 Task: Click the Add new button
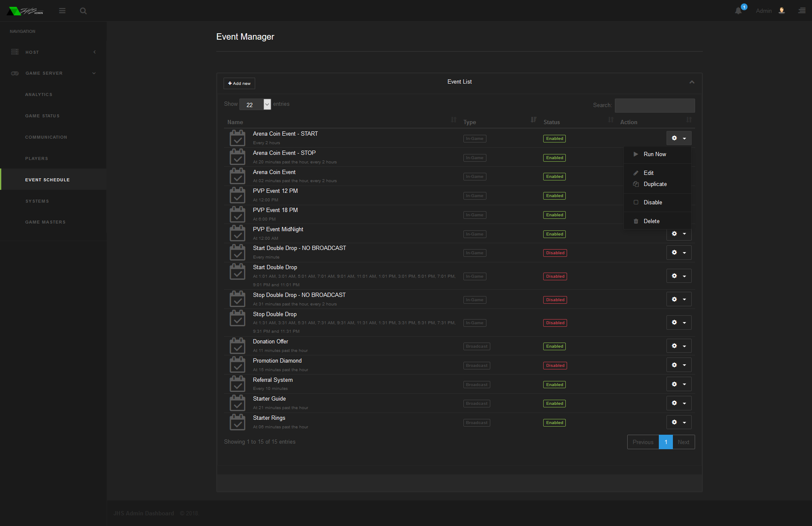[239, 84]
